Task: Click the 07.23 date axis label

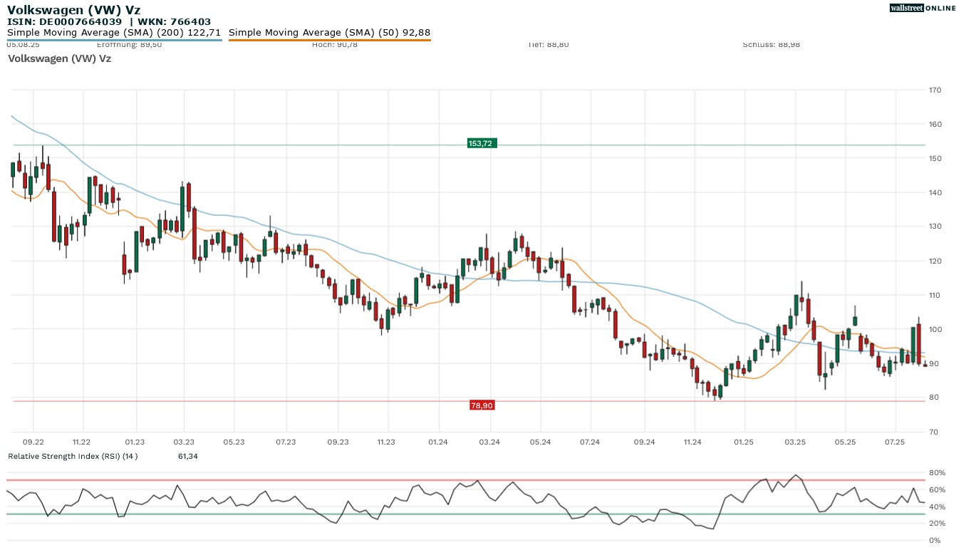Action: point(286,442)
